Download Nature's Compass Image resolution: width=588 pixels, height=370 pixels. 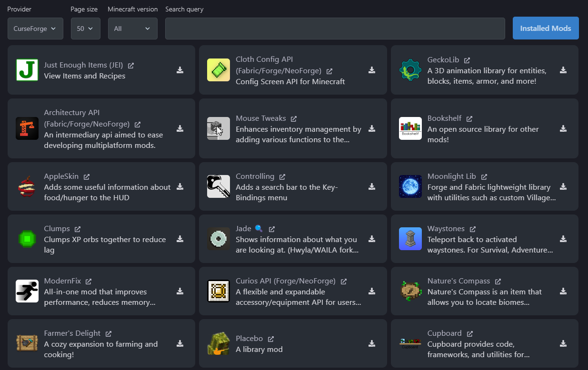click(x=563, y=291)
